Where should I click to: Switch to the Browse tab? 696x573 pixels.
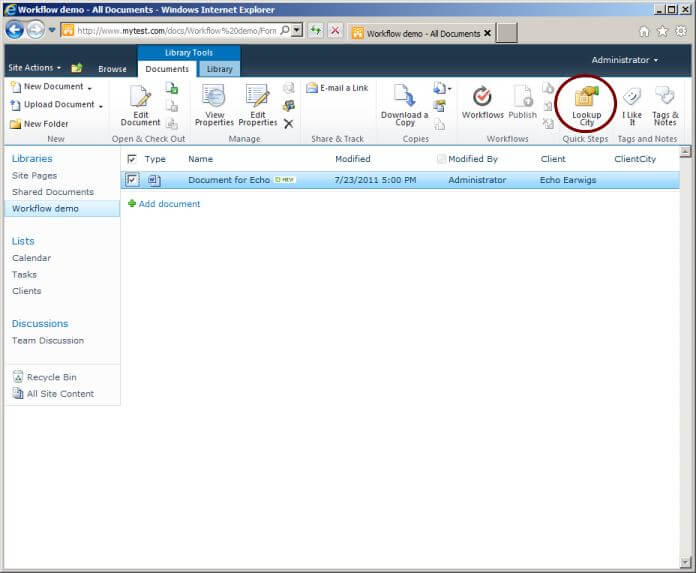click(x=112, y=69)
